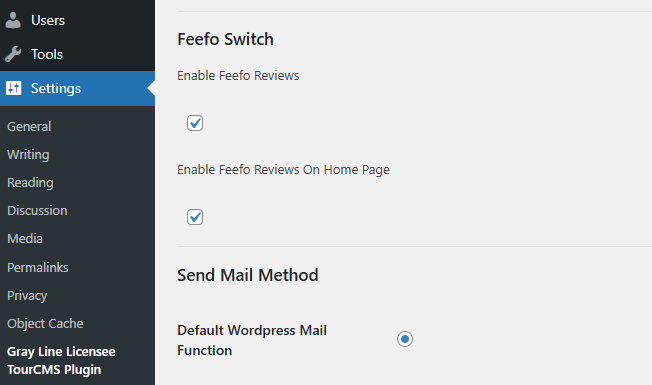Open Reading settings submenu

[30, 183]
